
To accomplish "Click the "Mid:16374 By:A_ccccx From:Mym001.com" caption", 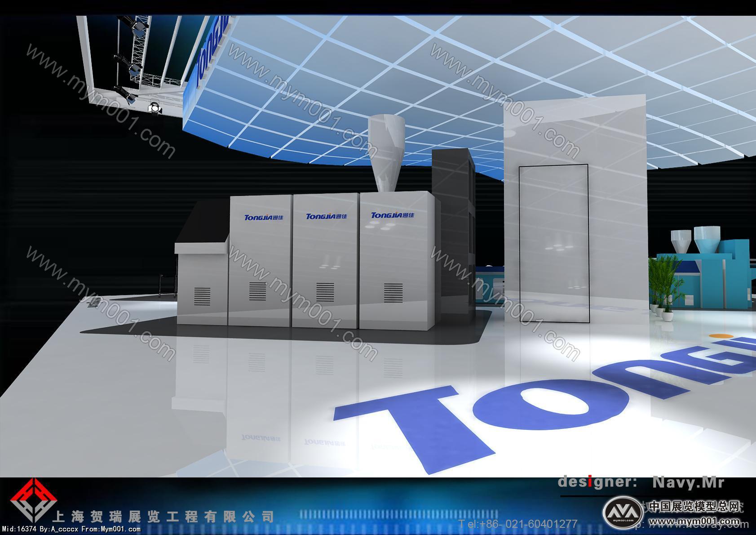I will [x=71, y=530].
